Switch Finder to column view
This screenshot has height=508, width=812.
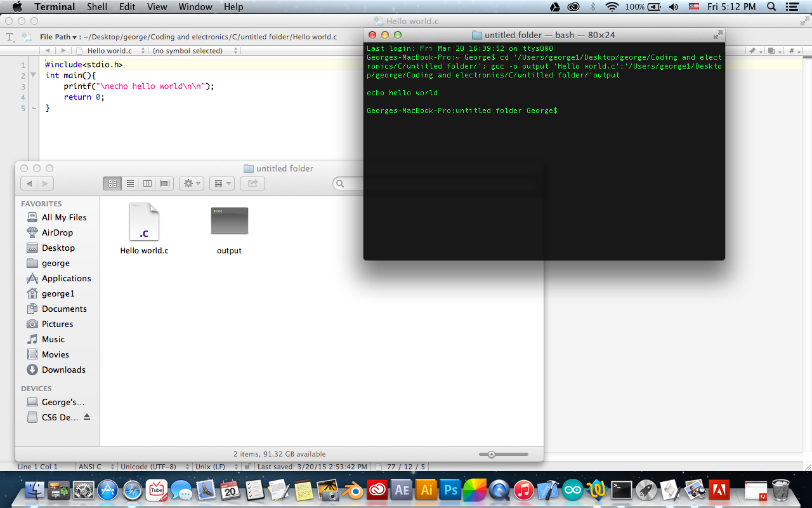click(147, 184)
